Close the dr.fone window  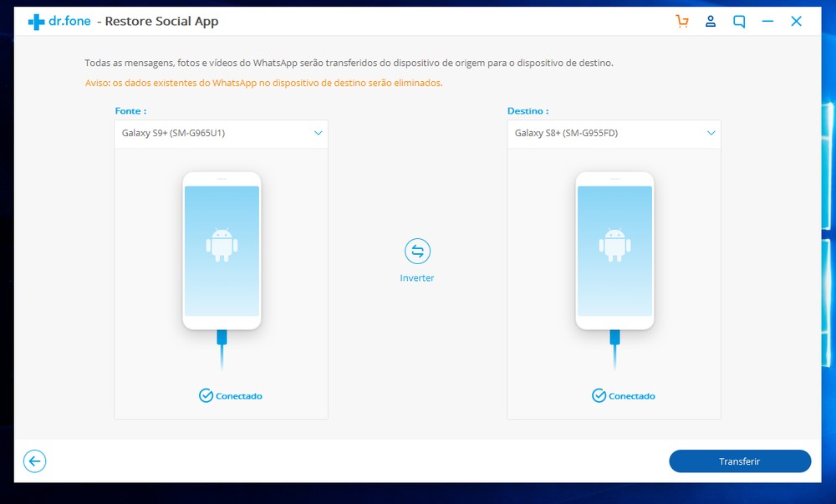[x=796, y=21]
